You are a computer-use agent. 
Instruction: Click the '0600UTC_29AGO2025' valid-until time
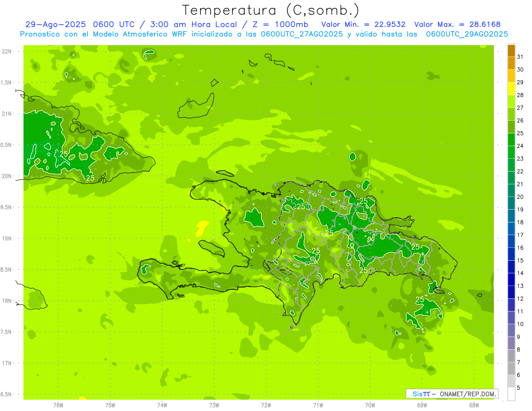pyautogui.click(x=467, y=34)
